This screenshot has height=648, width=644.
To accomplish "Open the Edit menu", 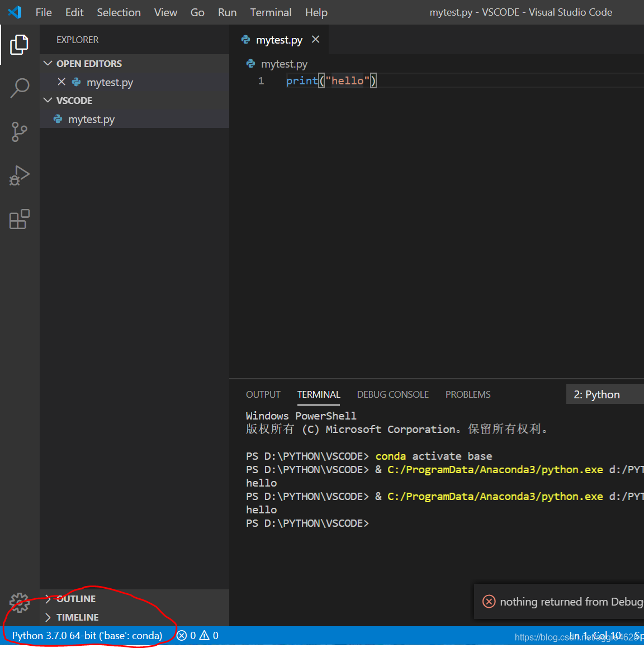I will click(74, 12).
